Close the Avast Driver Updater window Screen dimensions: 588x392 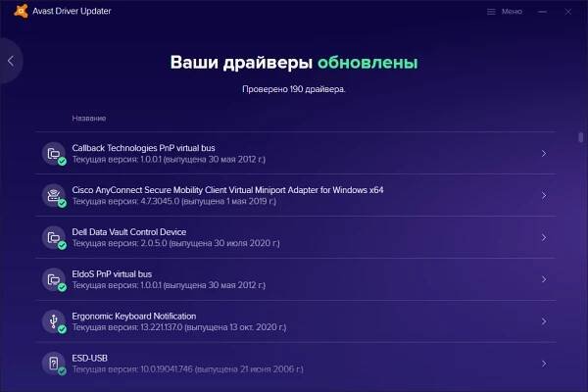pyautogui.click(x=572, y=12)
